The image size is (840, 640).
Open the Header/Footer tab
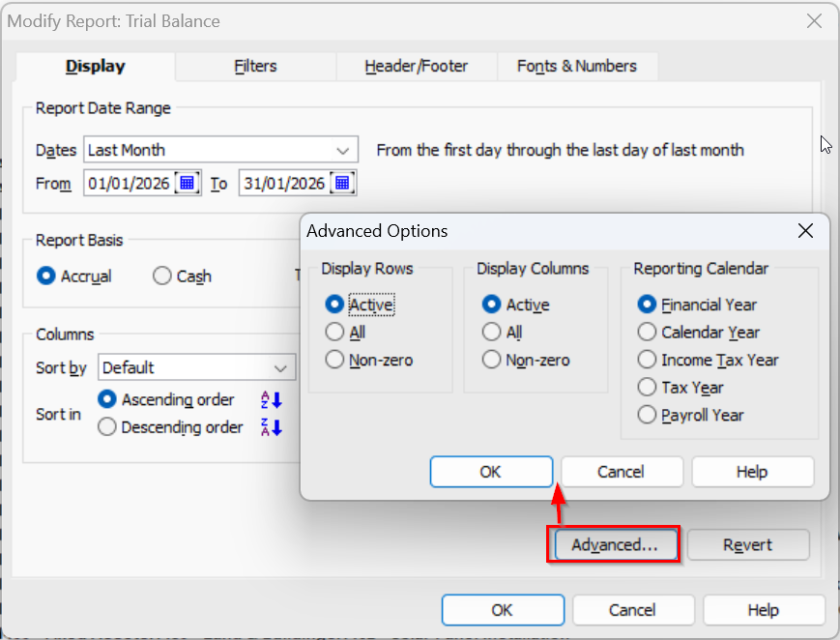417,67
